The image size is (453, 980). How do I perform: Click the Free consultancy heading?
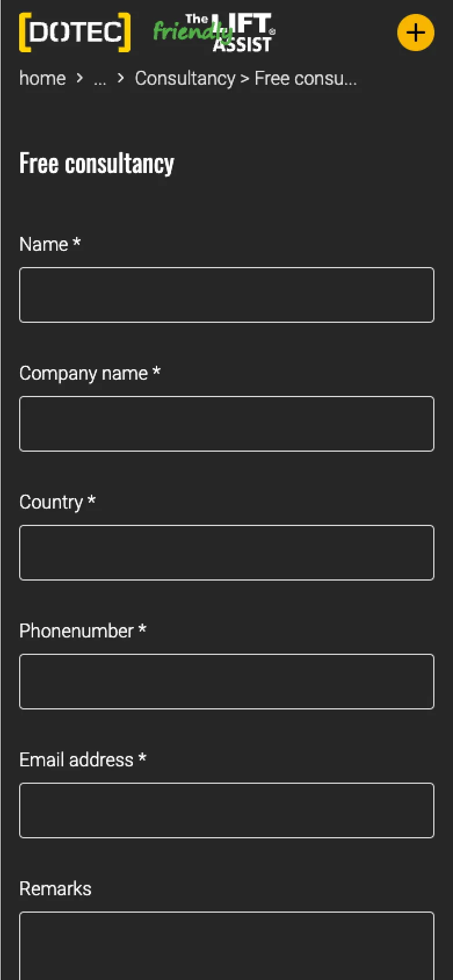(97, 164)
